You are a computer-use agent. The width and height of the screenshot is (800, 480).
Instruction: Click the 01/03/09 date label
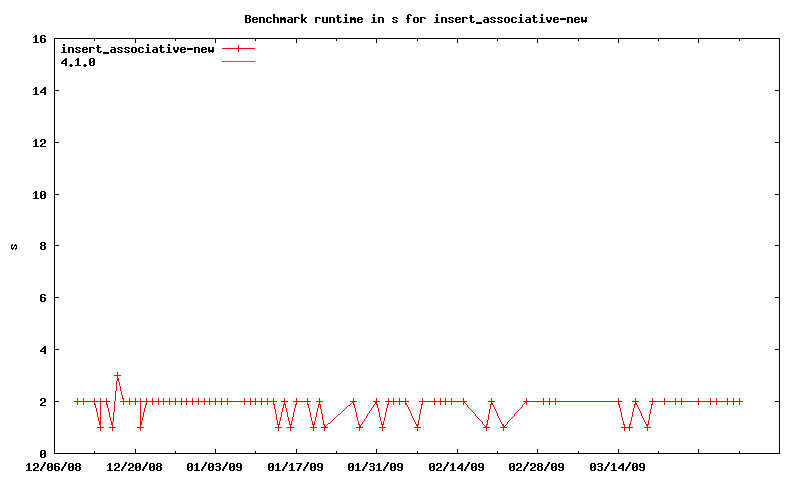coord(215,466)
